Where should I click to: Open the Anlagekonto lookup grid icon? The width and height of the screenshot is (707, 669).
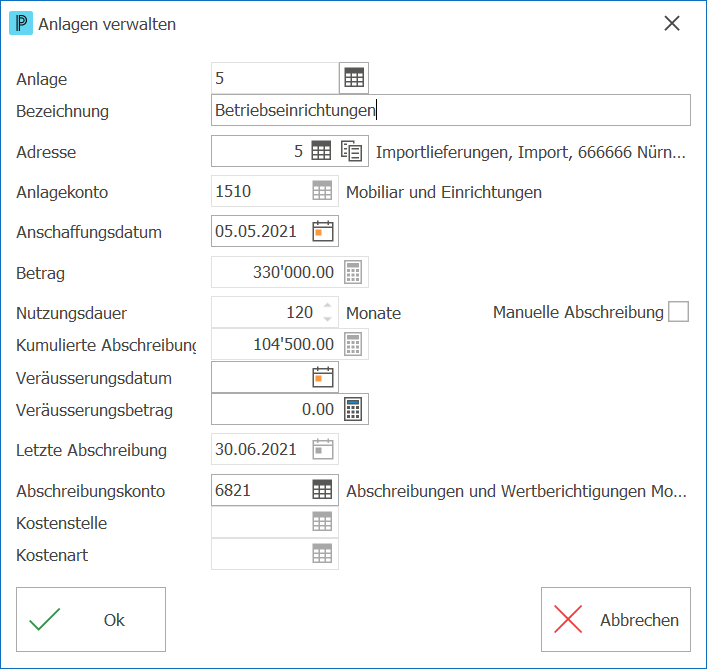[x=322, y=191]
